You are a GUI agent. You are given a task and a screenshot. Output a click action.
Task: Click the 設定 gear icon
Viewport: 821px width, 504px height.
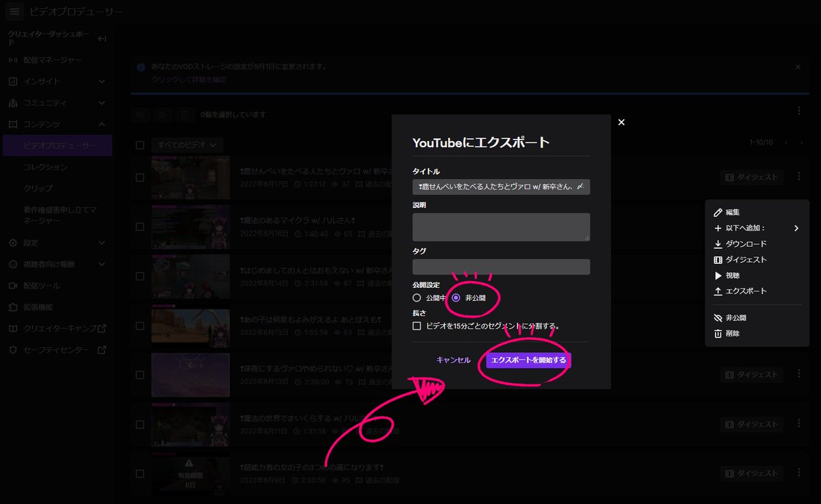click(x=12, y=243)
